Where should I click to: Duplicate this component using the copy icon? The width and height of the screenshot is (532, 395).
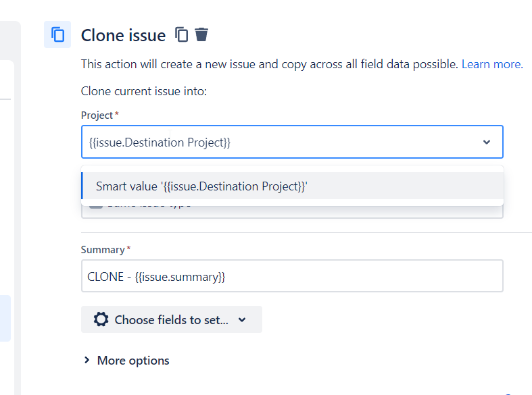click(182, 34)
